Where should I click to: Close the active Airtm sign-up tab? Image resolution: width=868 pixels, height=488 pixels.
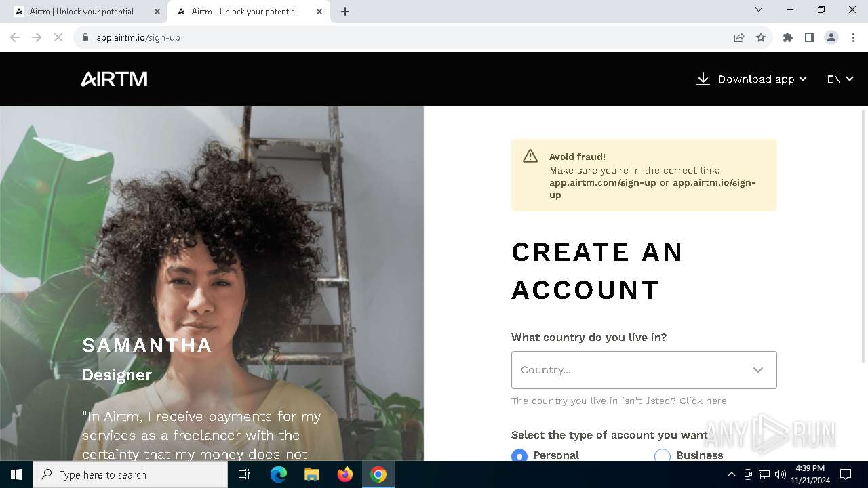(x=319, y=12)
